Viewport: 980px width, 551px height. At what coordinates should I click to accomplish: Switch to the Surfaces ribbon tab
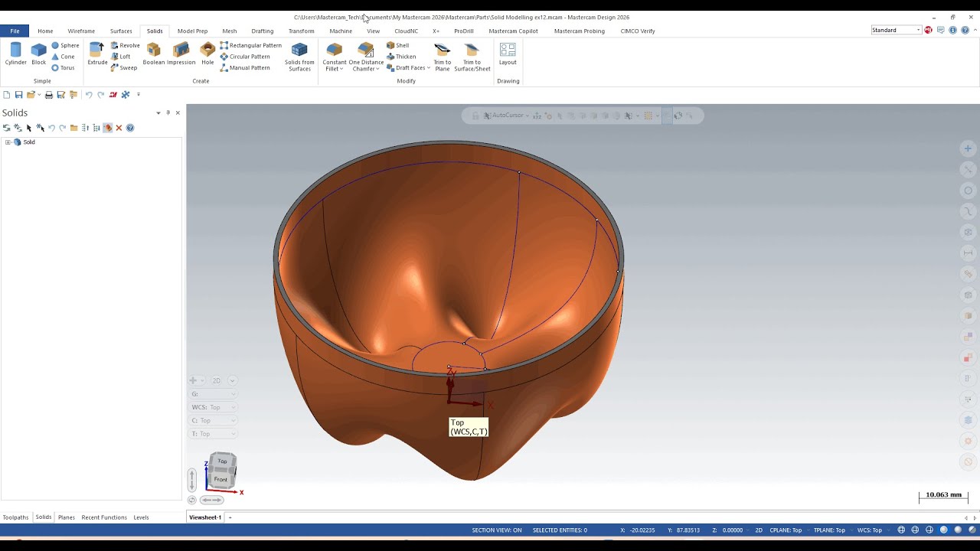(x=121, y=31)
